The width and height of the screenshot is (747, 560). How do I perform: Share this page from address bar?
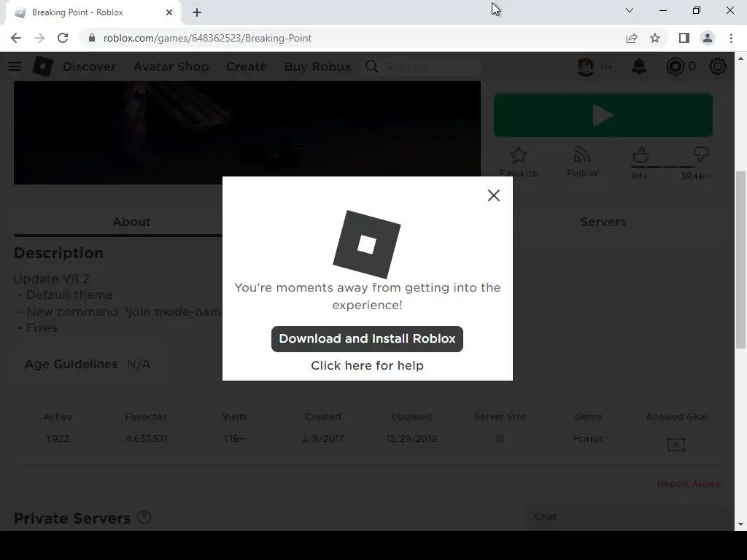pyautogui.click(x=632, y=38)
